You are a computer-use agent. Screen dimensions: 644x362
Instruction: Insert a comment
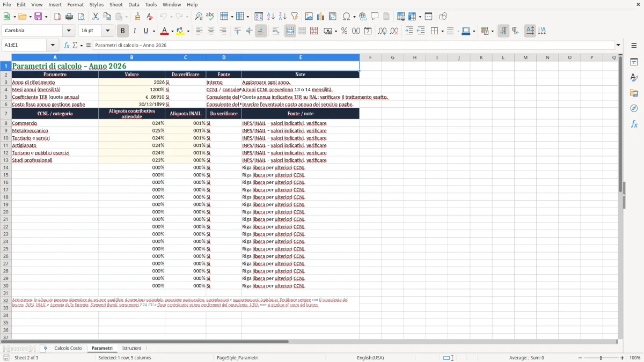(375, 17)
